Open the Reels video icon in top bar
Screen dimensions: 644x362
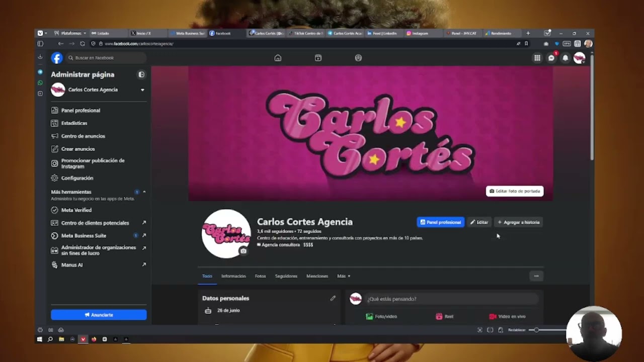pyautogui.click(x=318, y=58)
